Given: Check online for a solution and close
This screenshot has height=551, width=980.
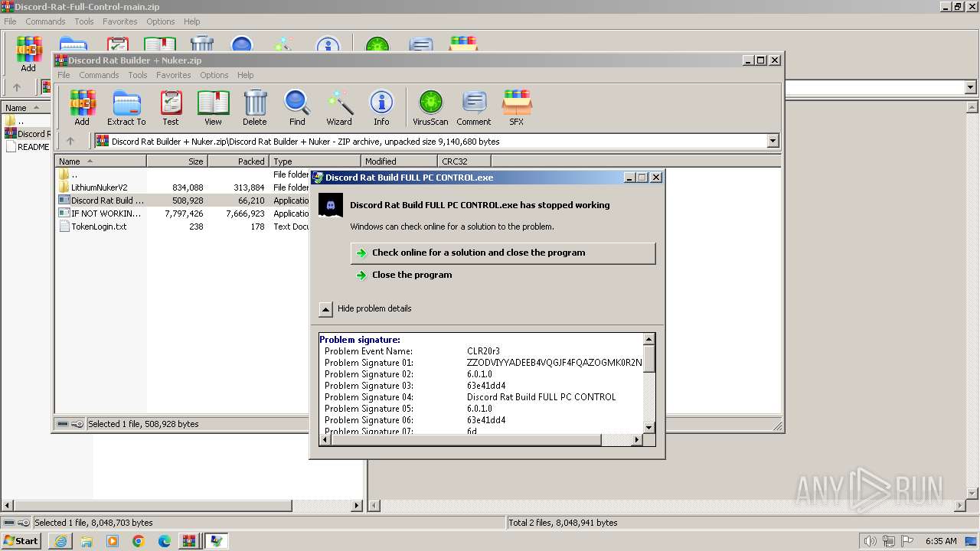Looking at the screenshot, I should click(x=502, y=253).
